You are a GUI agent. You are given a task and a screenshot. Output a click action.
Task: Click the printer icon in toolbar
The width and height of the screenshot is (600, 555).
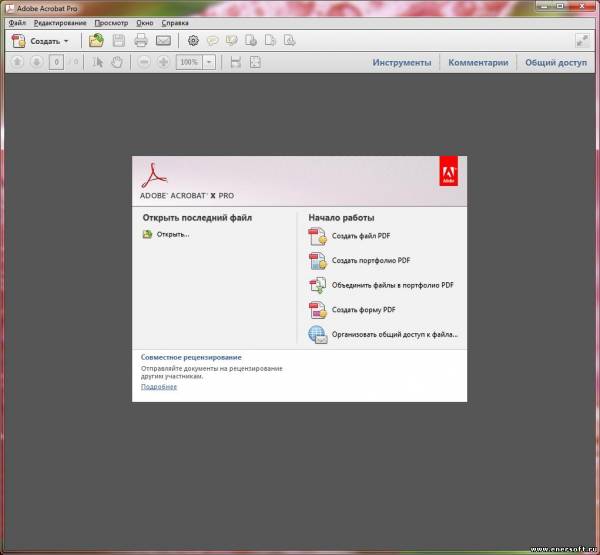(x=141, y=41)
